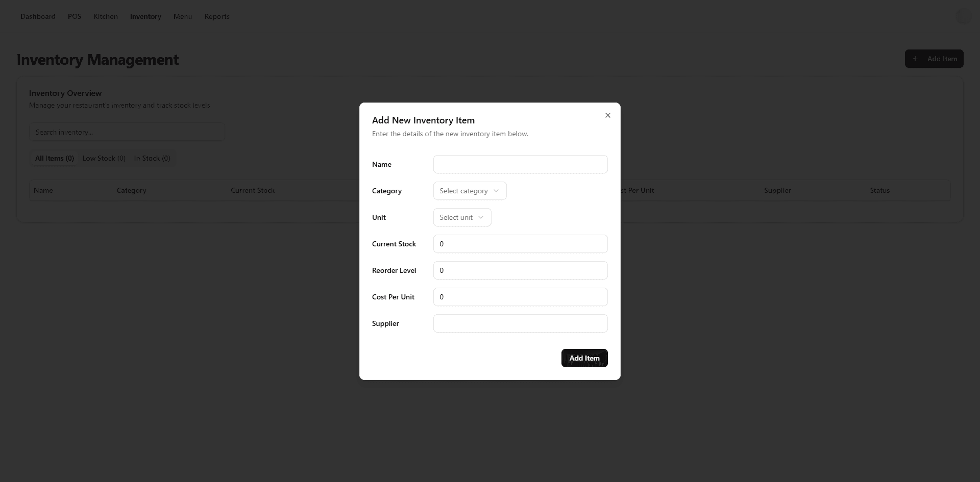The width and height of the screenshot is (980, 482).
Task: Go to Dashboard in top navigation
Action: [x=38, y=16]
